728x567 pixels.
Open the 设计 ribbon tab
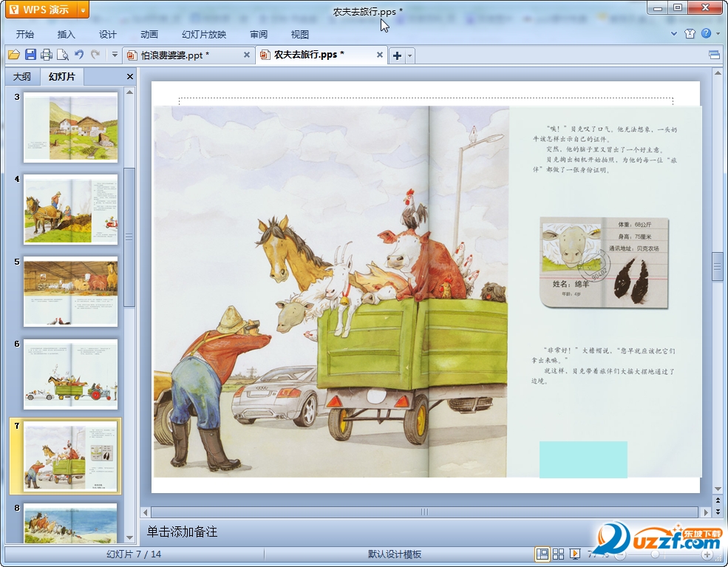[x=107, y=34]
